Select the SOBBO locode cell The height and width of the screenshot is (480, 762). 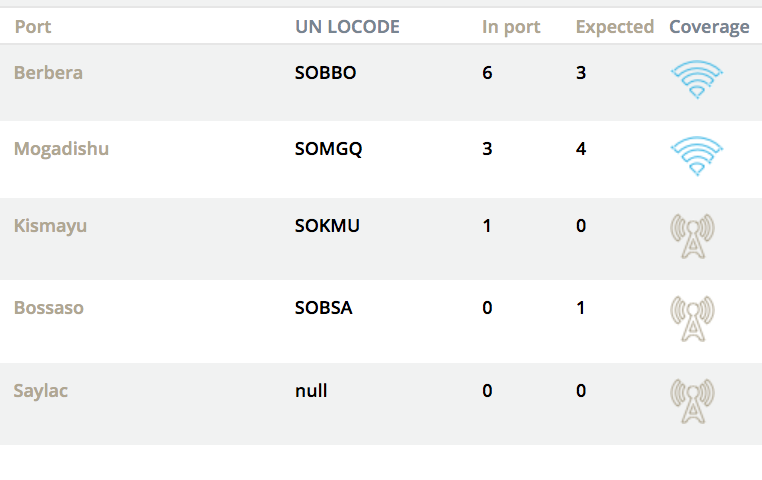pyautogui.click(x=326, y=73)
